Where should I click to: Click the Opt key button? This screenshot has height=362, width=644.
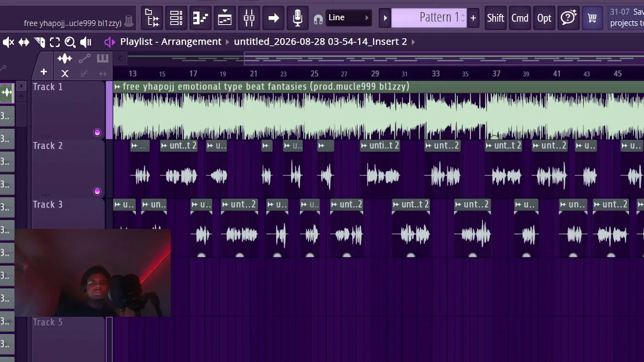point(544,18)
